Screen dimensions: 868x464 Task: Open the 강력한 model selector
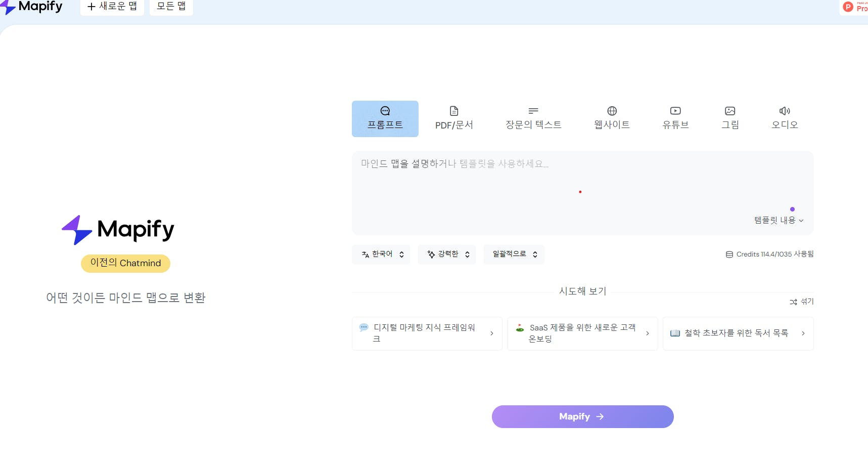pos(447,254)
